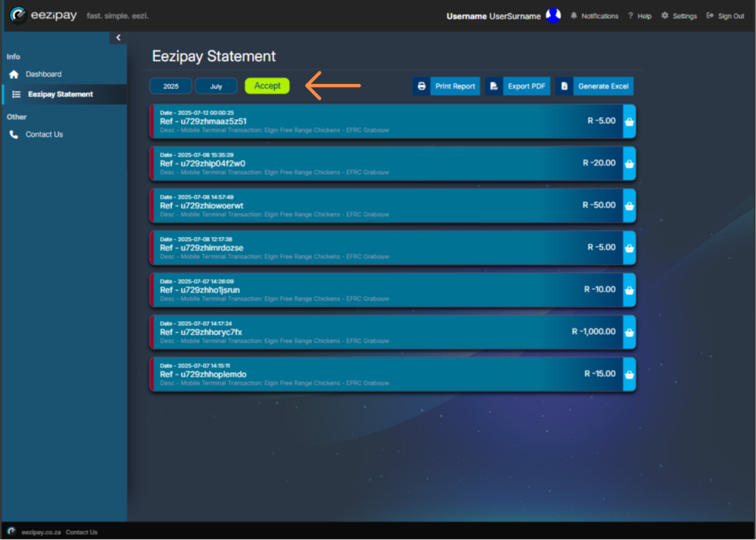Click the Dashboard home icon
The width and height of the screenshot is (756, 540).
[14, 74]
